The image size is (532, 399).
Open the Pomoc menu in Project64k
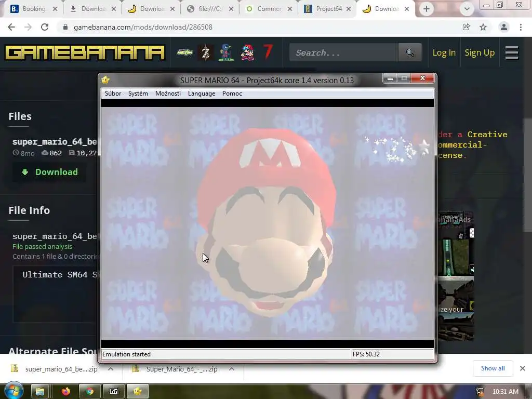(x=232, y=94)
